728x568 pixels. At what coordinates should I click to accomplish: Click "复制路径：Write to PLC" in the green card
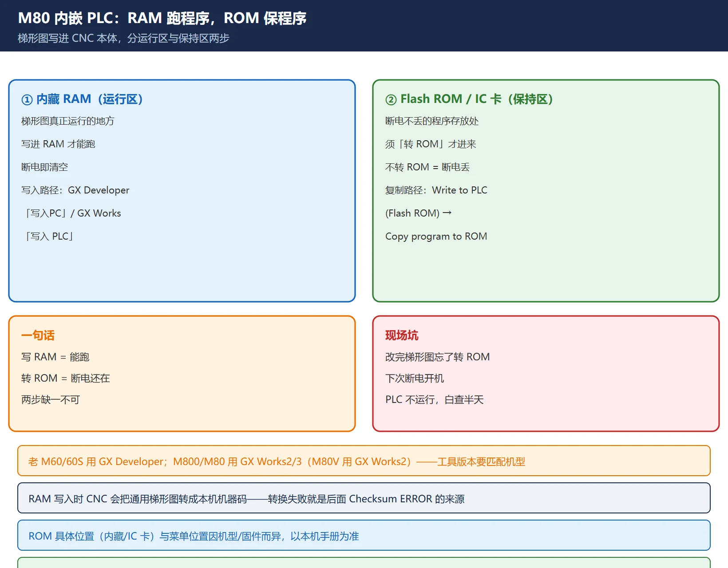click(x=436, y=190)
